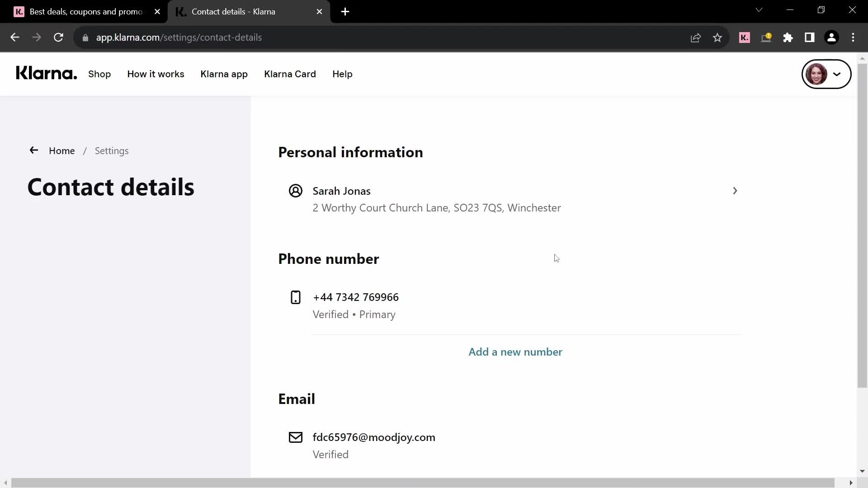Viewport: 868px width, 488px height.
Task: Click the horizontal scrollbar thumb
Action: pos(423,483)
